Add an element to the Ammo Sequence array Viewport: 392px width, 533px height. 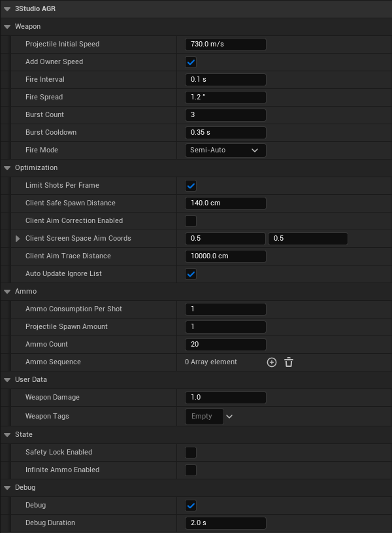[272, 362]
